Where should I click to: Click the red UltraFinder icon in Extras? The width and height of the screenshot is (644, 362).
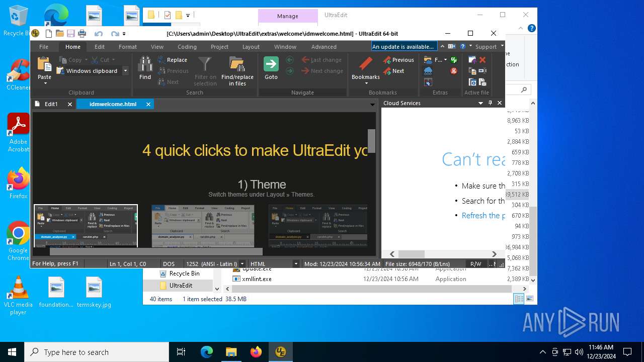pyautogui.click(x=454, y=71)
